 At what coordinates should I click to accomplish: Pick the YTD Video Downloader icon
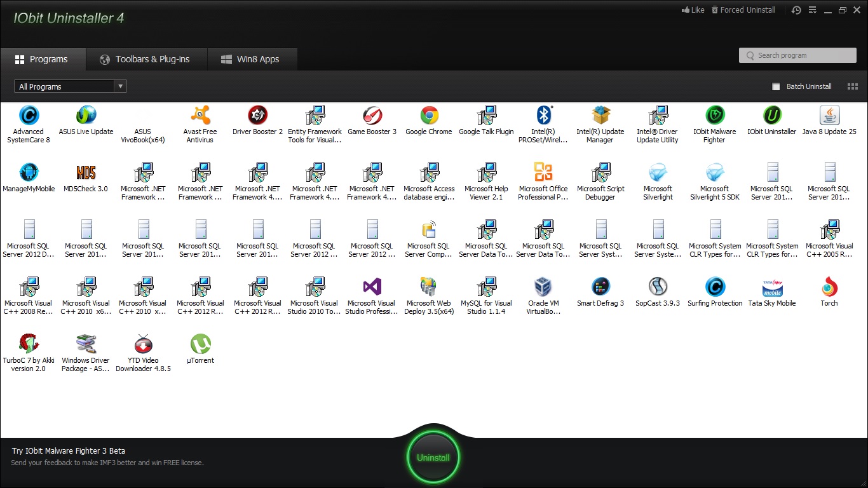click(x=143, y=345)
